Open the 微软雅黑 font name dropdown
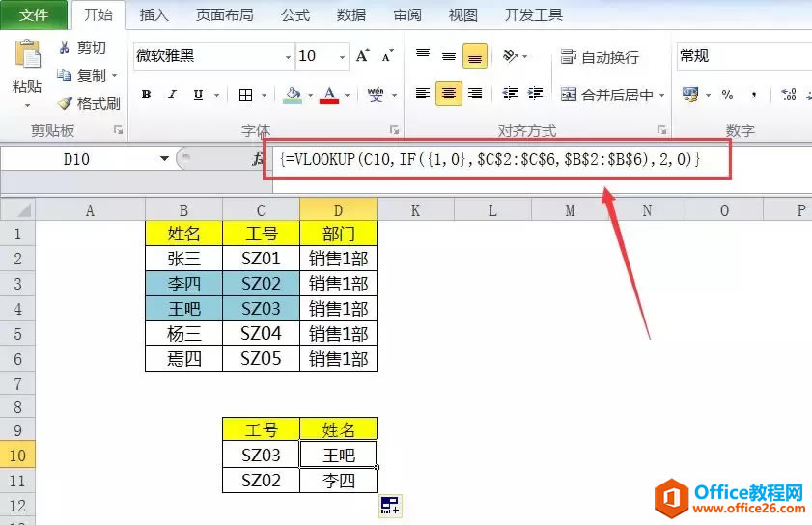Screen dimensions: 812x525 (288, 56)
